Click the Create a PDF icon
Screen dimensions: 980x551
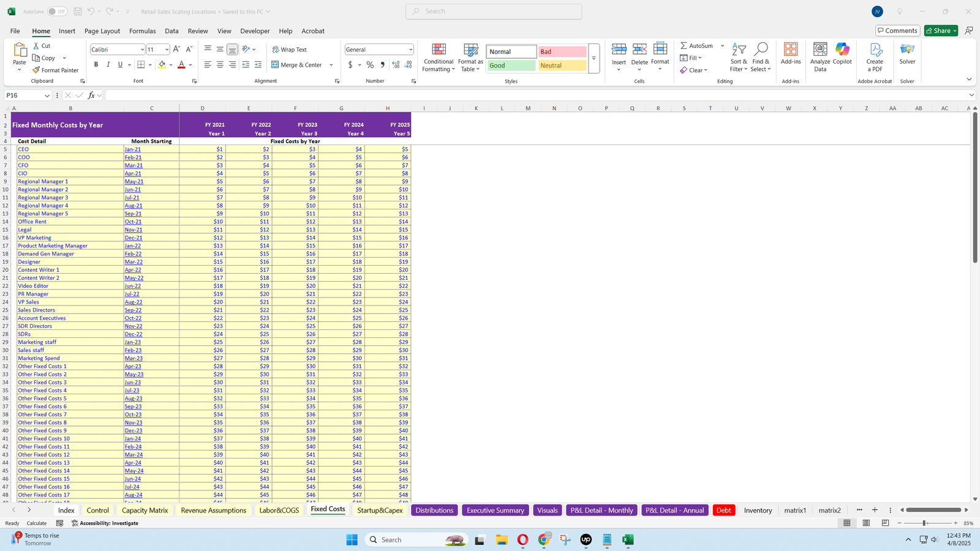(875, 50)
